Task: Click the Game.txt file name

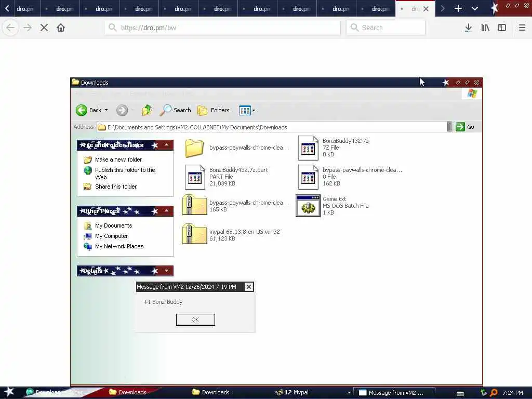Action: 334,199
